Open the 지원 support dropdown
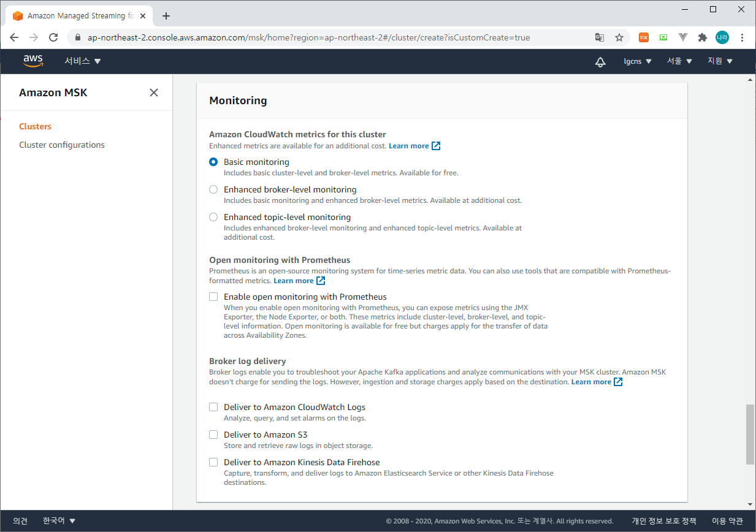The image size is (756, 532). [x=720, y=61]
